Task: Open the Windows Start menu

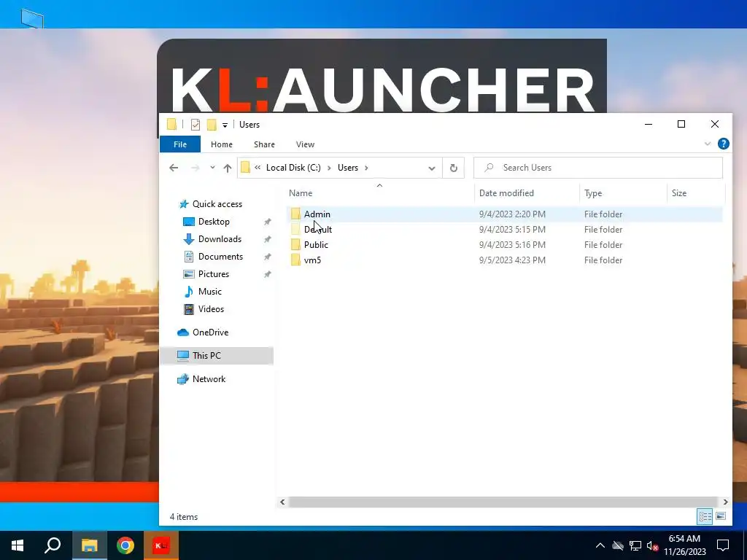Action: point(18,545)
